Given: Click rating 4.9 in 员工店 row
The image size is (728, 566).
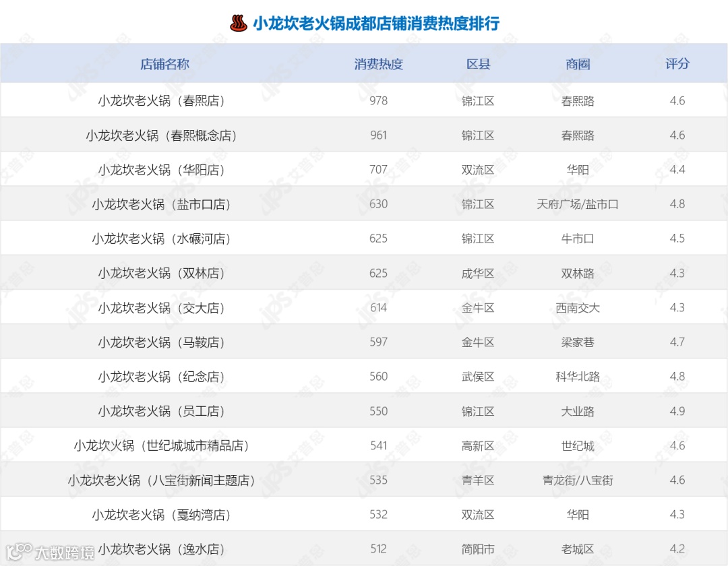Looking at the screenshot, I should [x=677, y=411].
